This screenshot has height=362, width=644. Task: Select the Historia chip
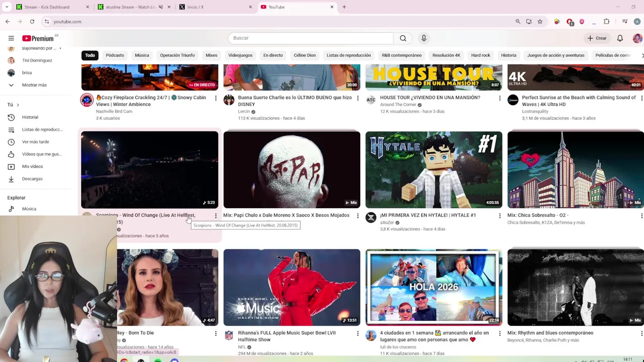click(509, 55)
